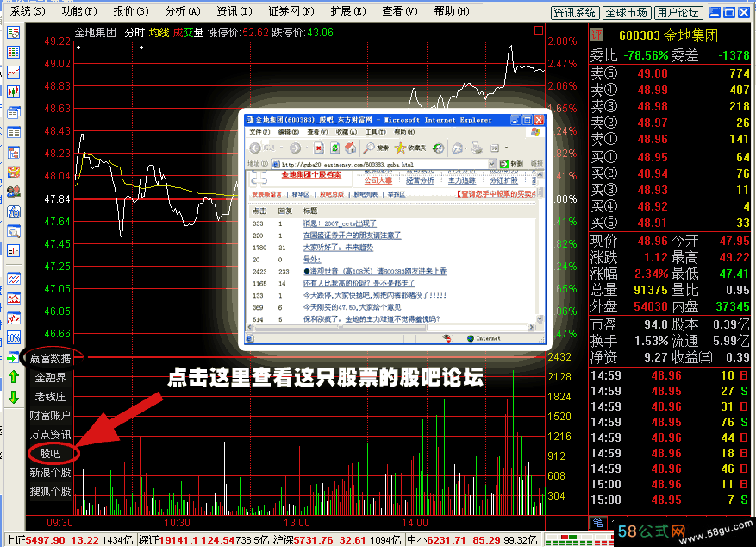
Task: Open IE 工具(T) menu
Action: [375, 132]
